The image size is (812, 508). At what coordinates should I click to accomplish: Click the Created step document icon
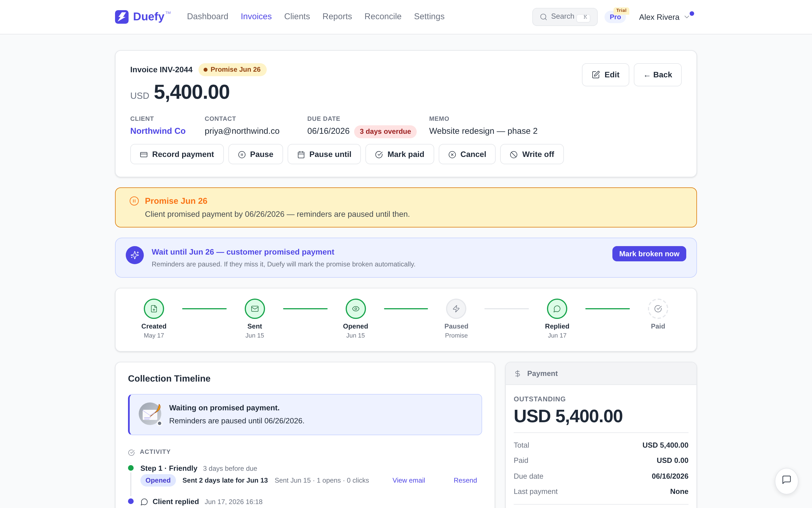tap(154, 309)
